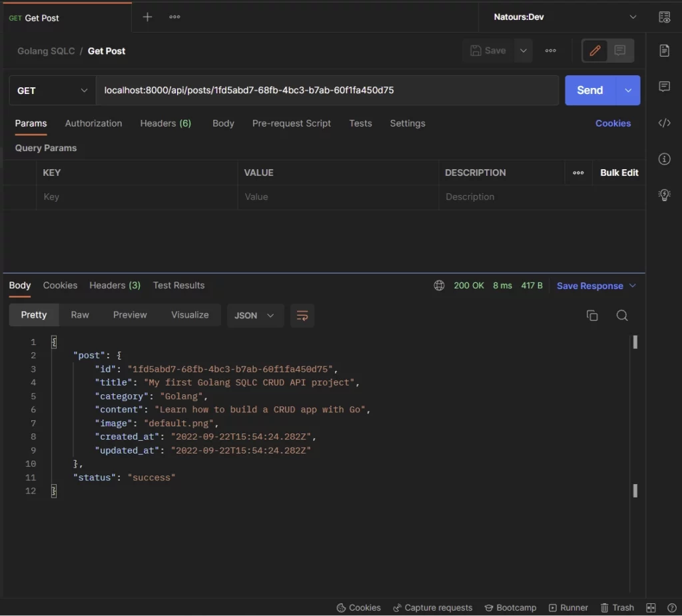
Task: Click the response scrollbar top marker
Action: coord(635,342)
